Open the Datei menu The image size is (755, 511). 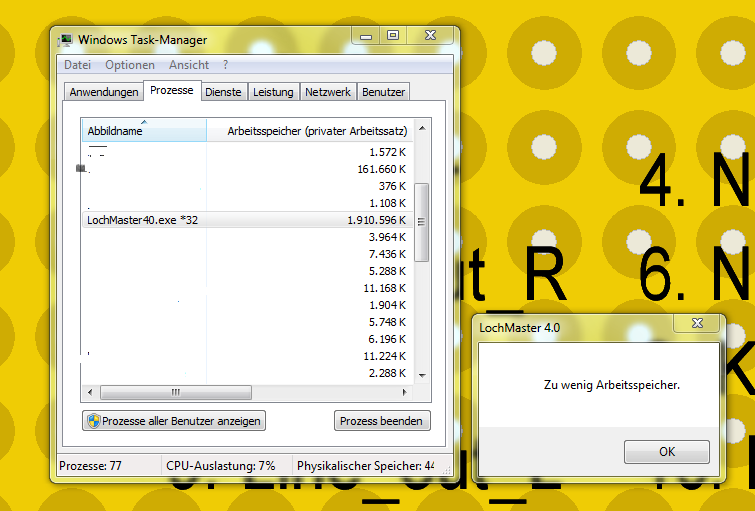click(x=77, y=65)
